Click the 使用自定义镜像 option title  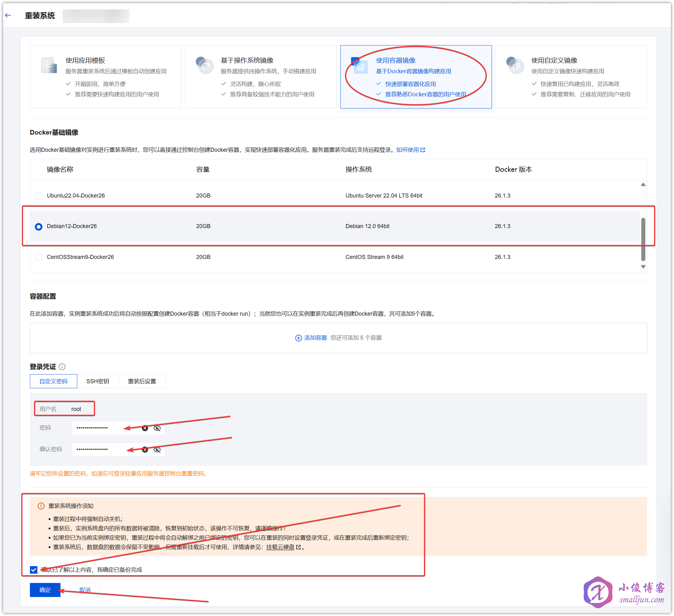(554, 60)
